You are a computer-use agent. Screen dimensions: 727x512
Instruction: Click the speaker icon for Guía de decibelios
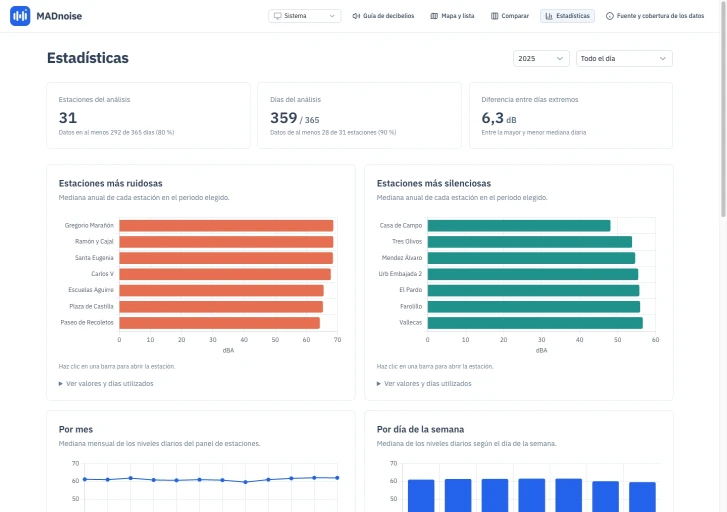[356, 16]
